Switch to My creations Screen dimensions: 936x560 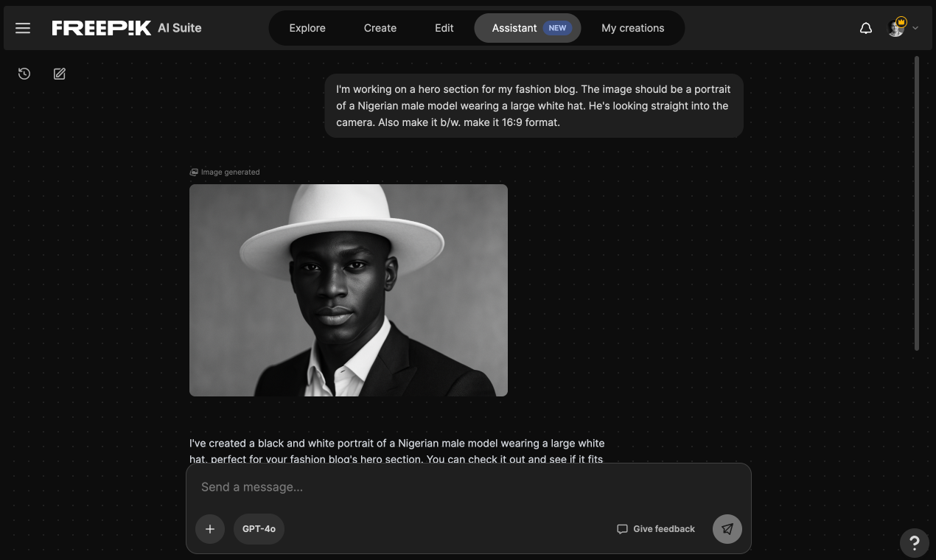632,27
